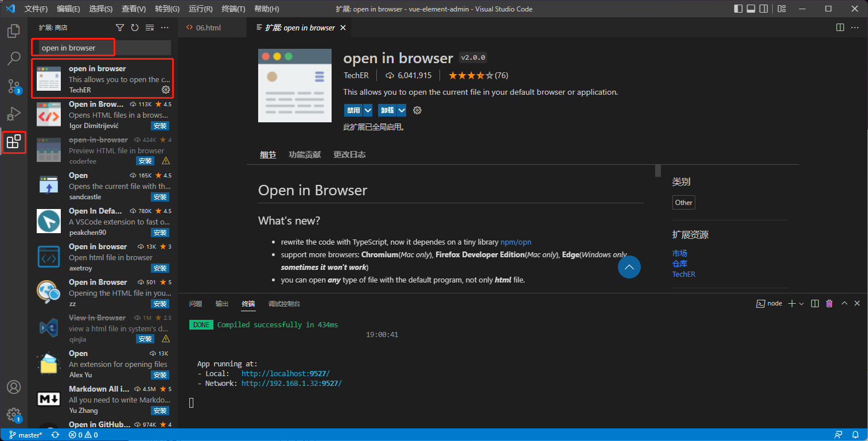Refresh the extensions list

pos(135,28)
